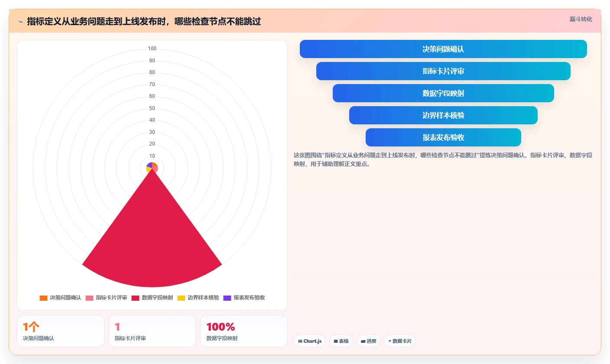The width and height of the screenshot is (610, 364).
Task: Click the 报表发布验收 funnel bar
Action: [x=443, y=137]
